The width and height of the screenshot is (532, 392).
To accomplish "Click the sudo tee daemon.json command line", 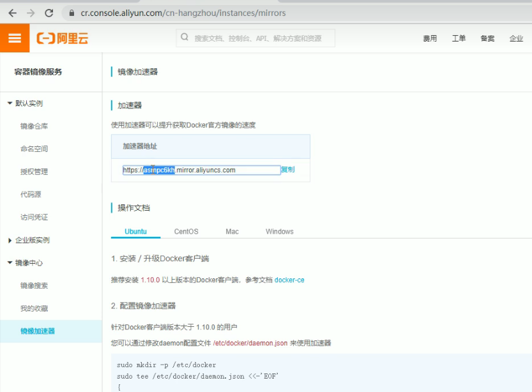I will coord(197,376).
